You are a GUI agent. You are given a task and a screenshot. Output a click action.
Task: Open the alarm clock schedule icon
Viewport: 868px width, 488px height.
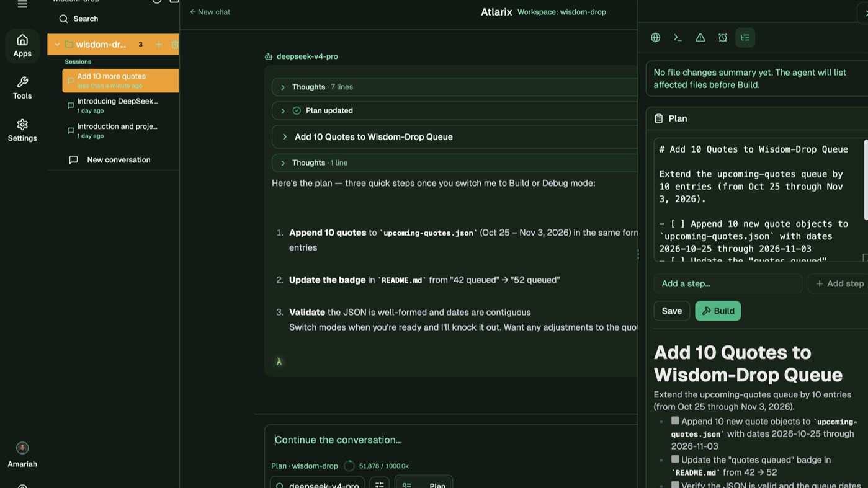pyautogui.click(x=723, y=37)
